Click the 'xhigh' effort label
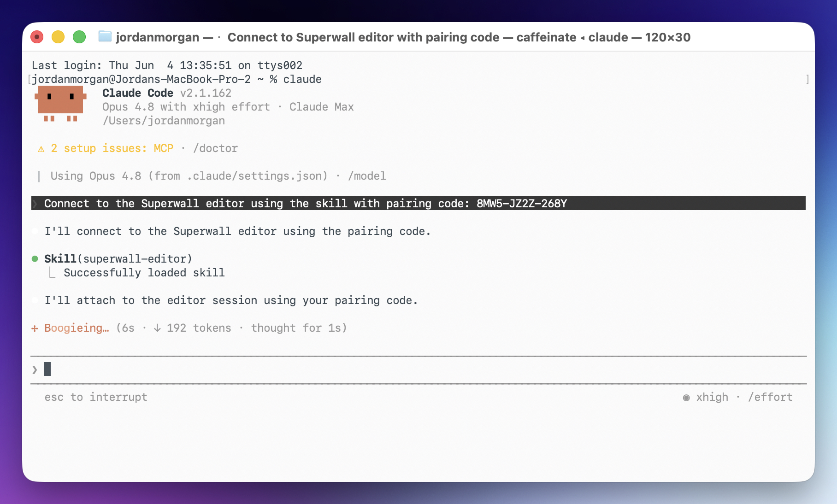Image resolution: width=837 pixels, height=504 pixels. (712, 397)
